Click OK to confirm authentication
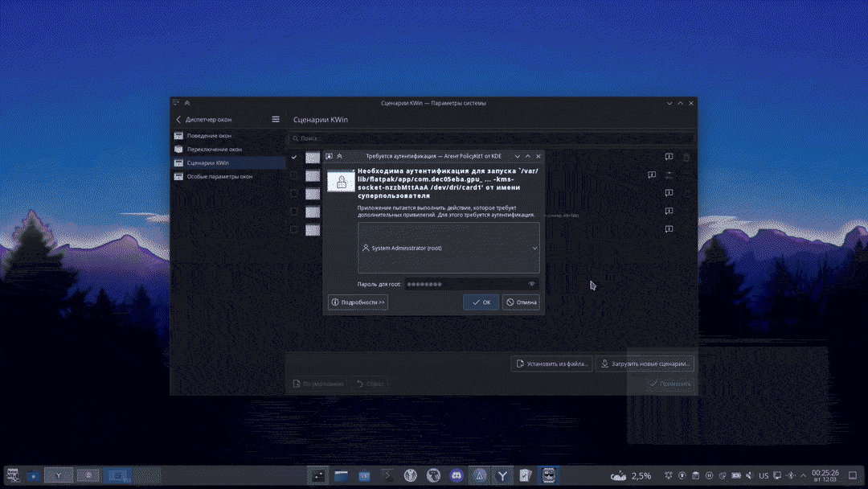This screenshot has width=868, height=489. click(x=481, y=302)
